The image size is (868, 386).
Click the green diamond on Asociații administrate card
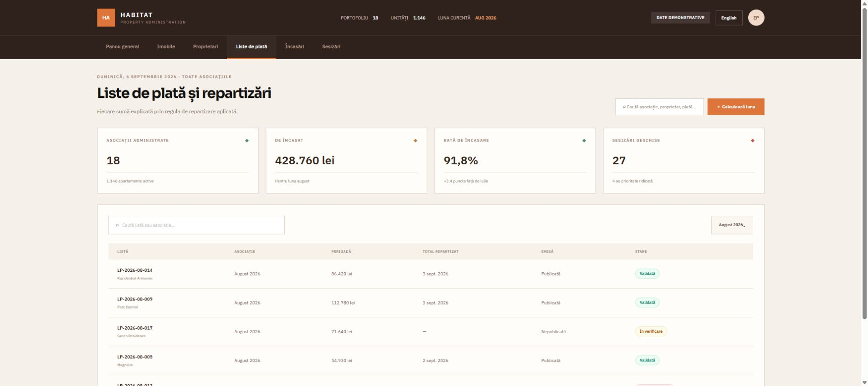pos(247,141)
